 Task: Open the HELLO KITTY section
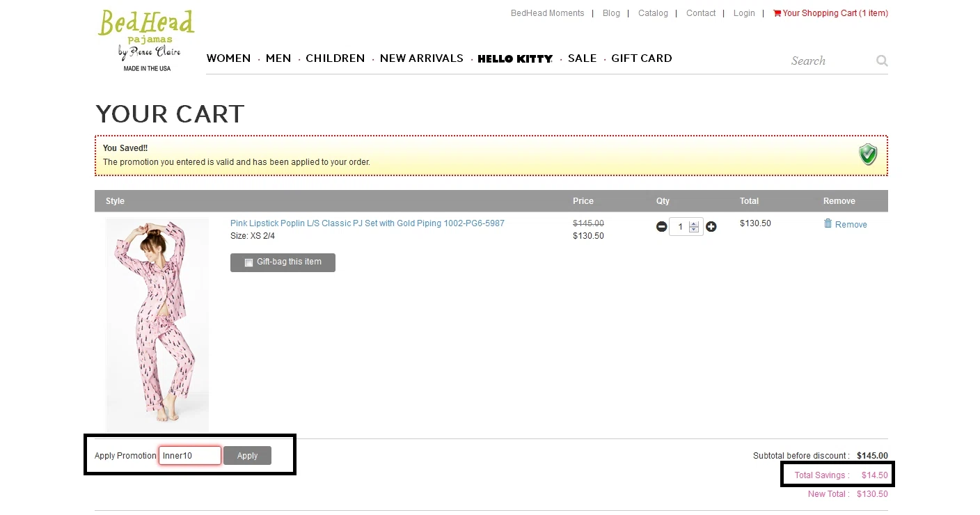515,59
